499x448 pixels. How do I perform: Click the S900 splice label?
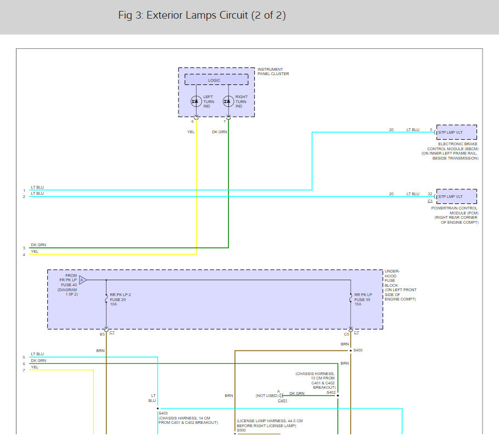(241, 430)
